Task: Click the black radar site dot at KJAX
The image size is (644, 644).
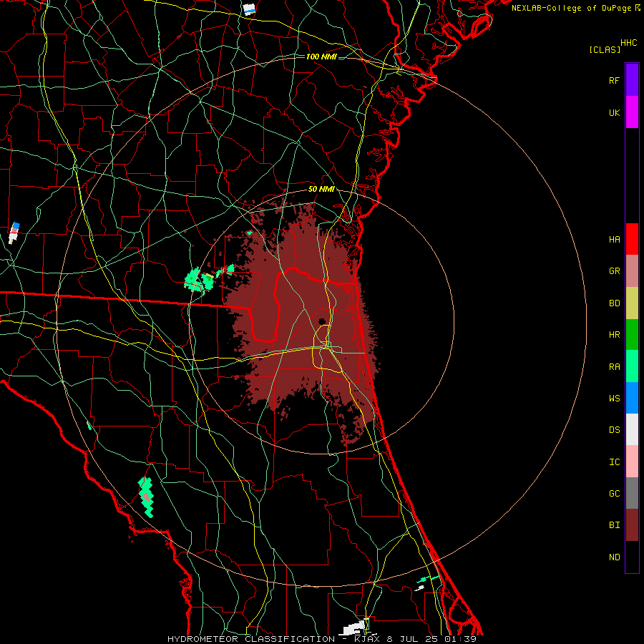Action: [322, 321]
